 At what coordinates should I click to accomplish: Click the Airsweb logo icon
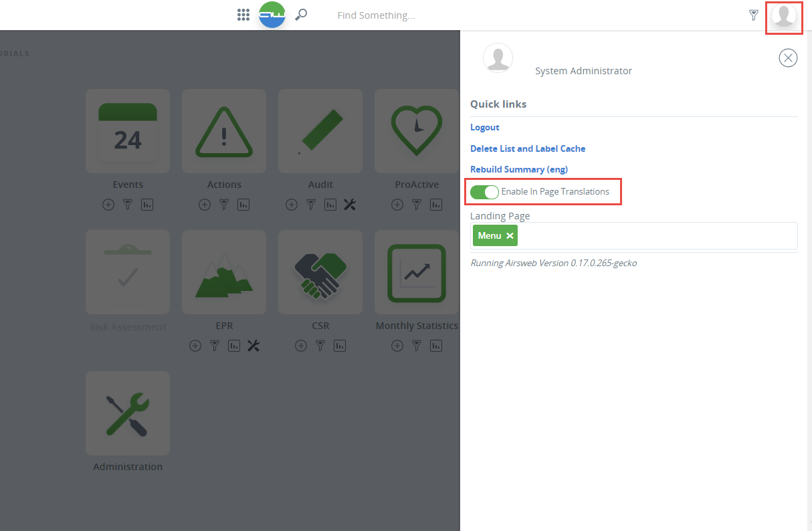[272, 15]
